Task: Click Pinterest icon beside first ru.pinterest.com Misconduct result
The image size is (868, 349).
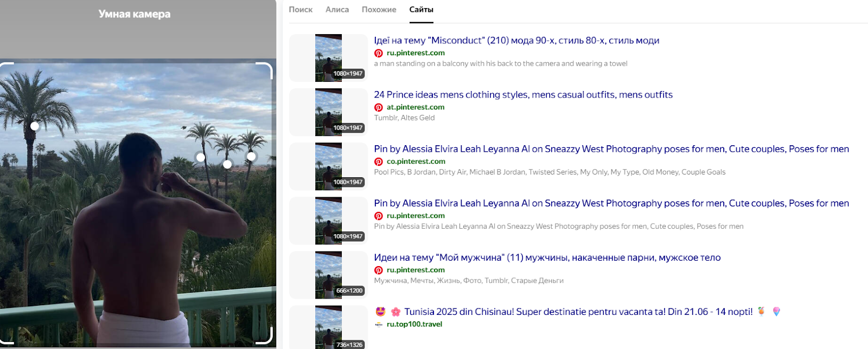Action: [x=379, y=53]
